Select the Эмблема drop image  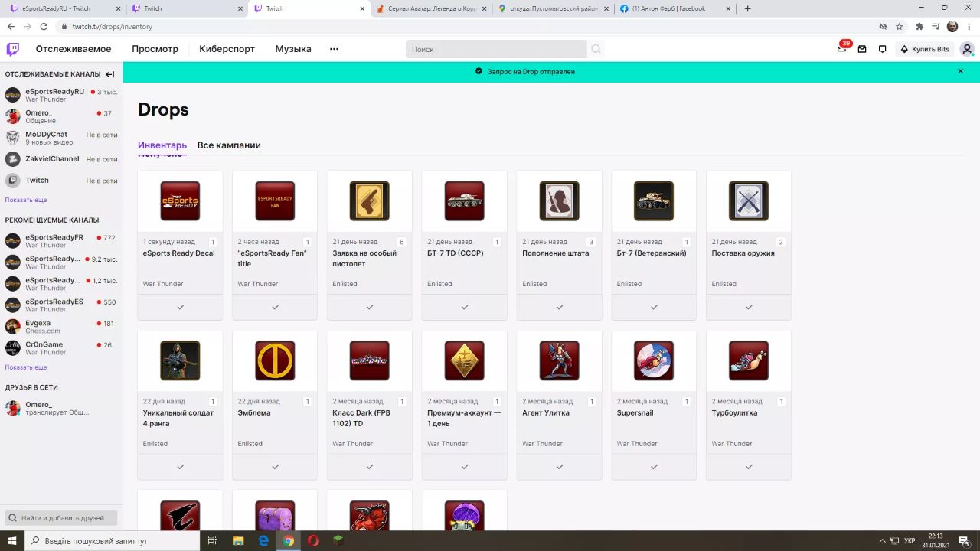click(x=275, y=360)
